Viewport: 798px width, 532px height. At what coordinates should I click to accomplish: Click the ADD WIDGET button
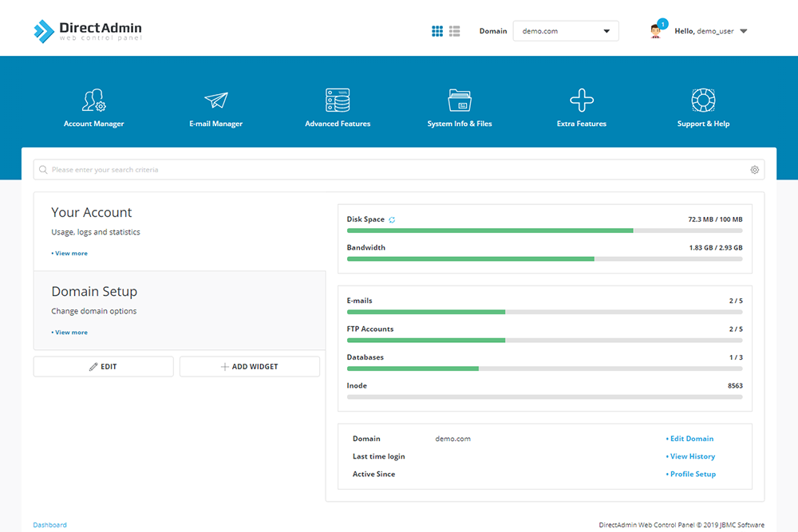tap(250, 367)
